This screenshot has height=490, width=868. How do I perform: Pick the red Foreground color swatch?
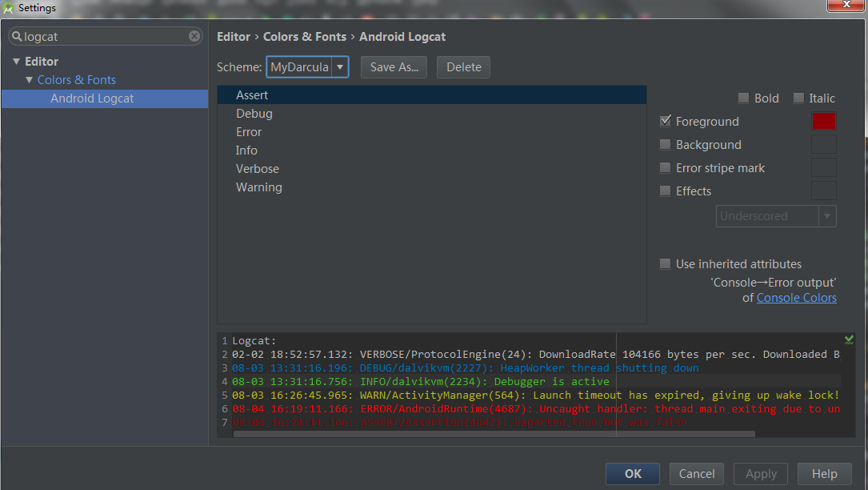coord(824,121)
